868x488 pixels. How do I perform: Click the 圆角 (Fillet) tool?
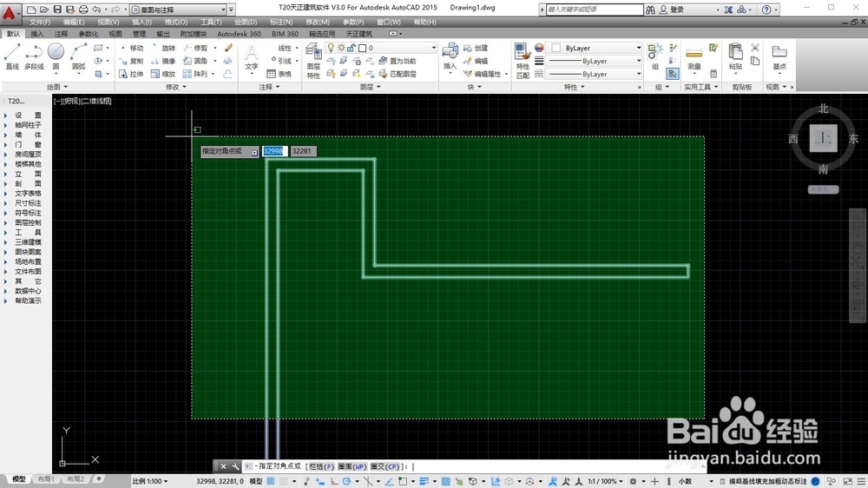196,61
